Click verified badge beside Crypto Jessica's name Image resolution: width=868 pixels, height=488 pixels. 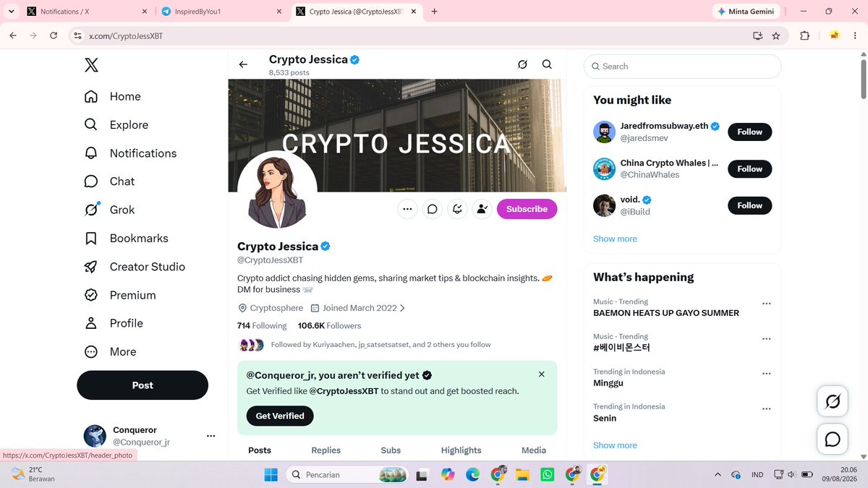coord(325,247)
